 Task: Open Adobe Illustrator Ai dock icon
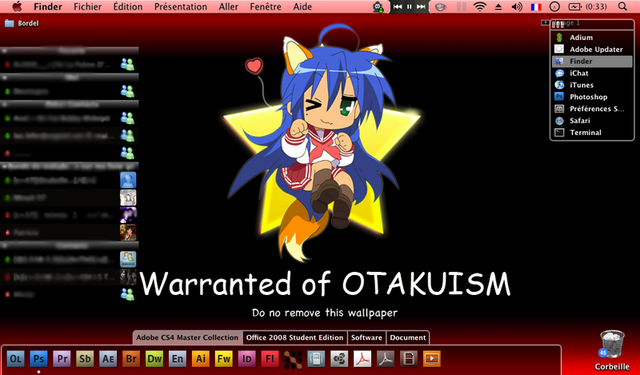point(200,359)
